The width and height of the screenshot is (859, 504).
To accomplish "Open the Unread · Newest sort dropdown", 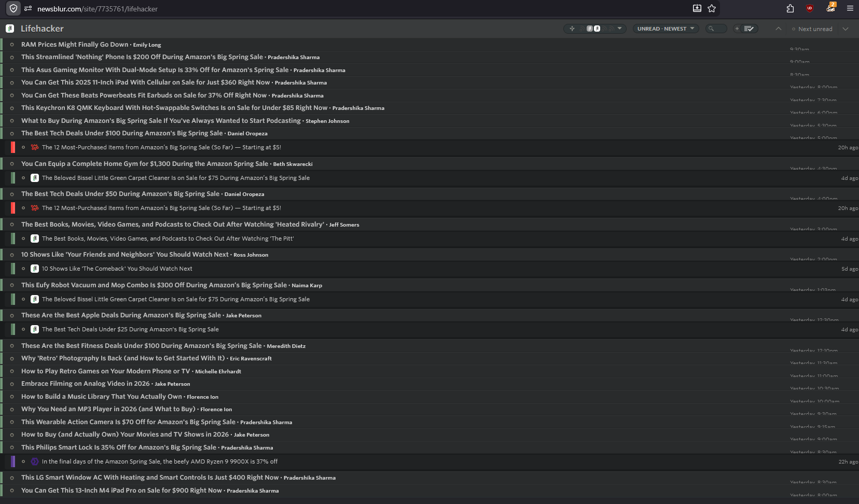I will pyautogui.click(x=666, y=29).
